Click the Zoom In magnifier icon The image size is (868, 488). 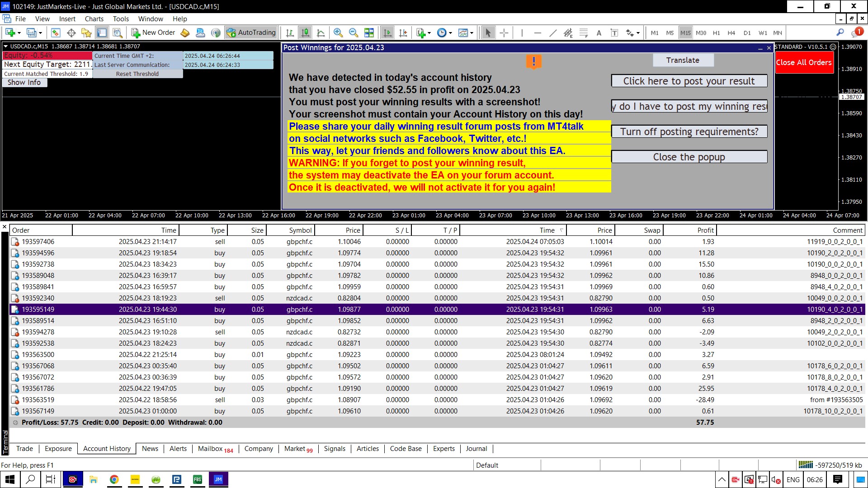(338, 33)
